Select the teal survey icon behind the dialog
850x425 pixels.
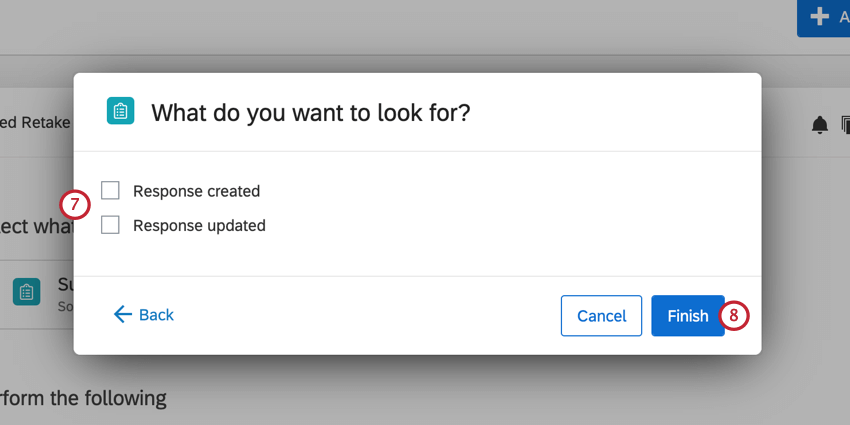[x=27, y=292]
